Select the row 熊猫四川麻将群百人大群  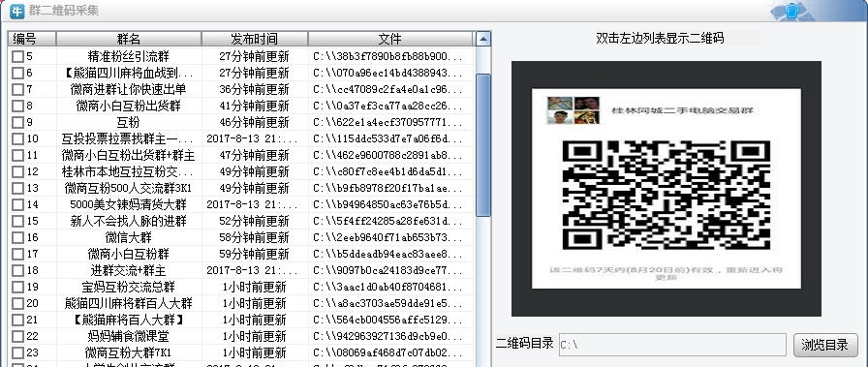pos(242,303)
